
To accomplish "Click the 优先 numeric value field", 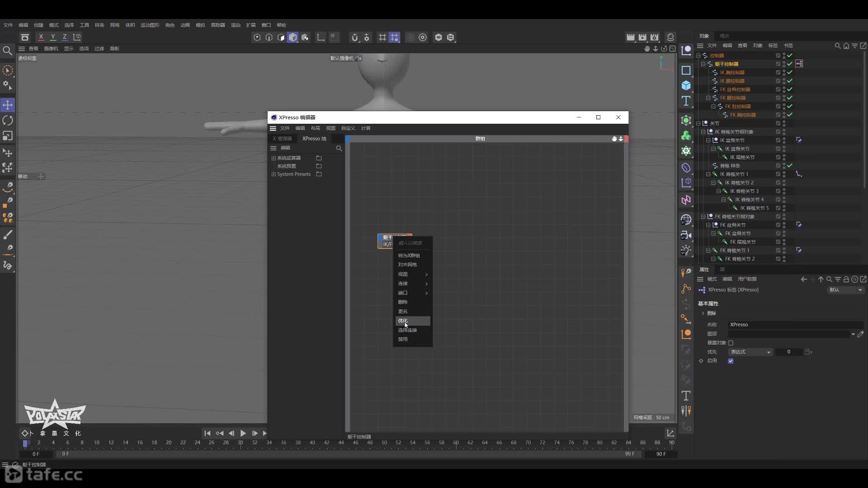I will tap(789, 352).
